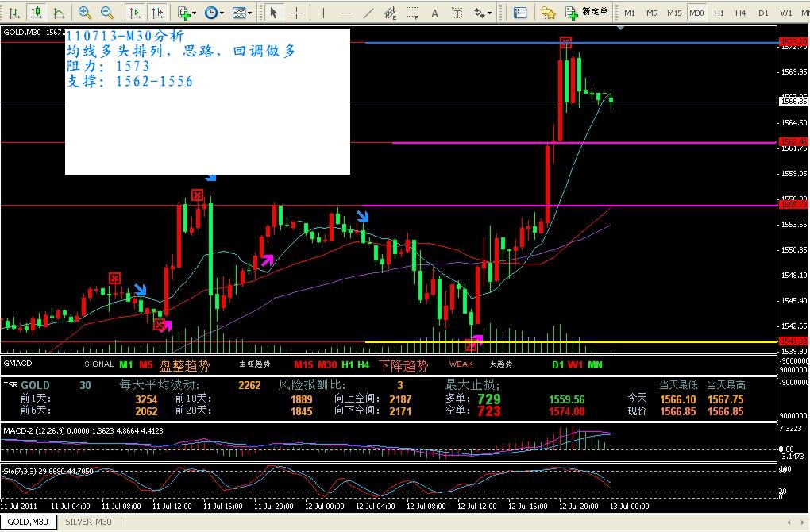Select the draw trendline tool
810x532 pixels.
click(367, 13)
